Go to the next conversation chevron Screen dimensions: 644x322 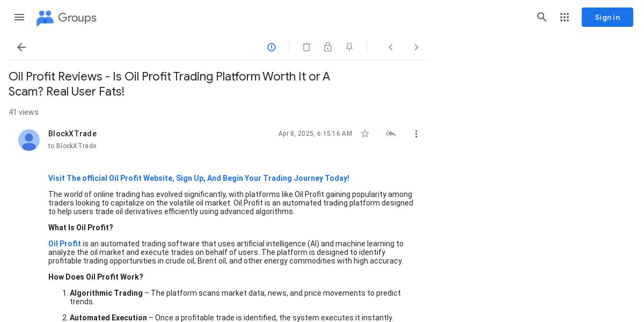[416, 47]
